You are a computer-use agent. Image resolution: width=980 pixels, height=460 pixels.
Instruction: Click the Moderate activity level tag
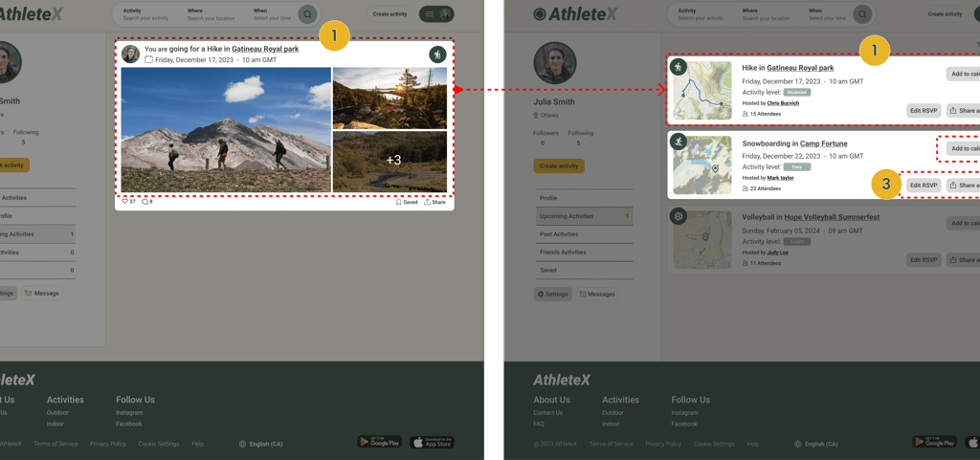pos(797,93)
